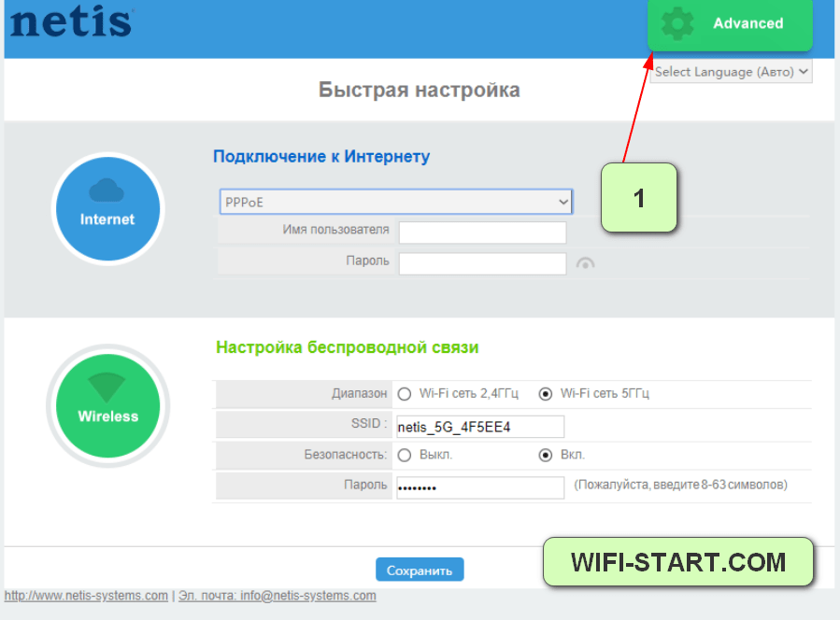840x620 pixels.
Task: Click the green Wireless circle icon
Action: click(x=107, y=406)
